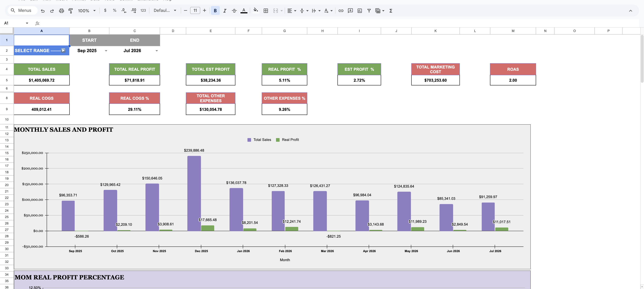
Task: Increase font size plus button
Action: pyautogui.click(x=204, y=11)
